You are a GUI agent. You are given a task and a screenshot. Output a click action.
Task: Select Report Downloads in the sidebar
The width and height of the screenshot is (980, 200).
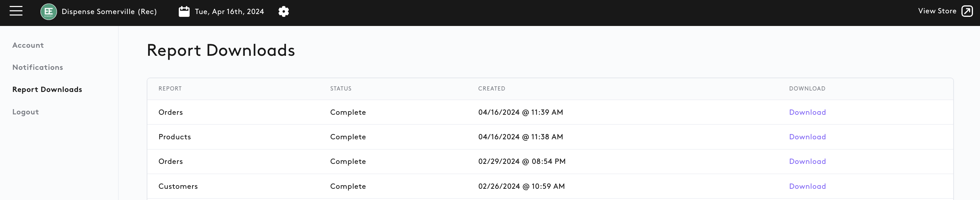(47, 89)
